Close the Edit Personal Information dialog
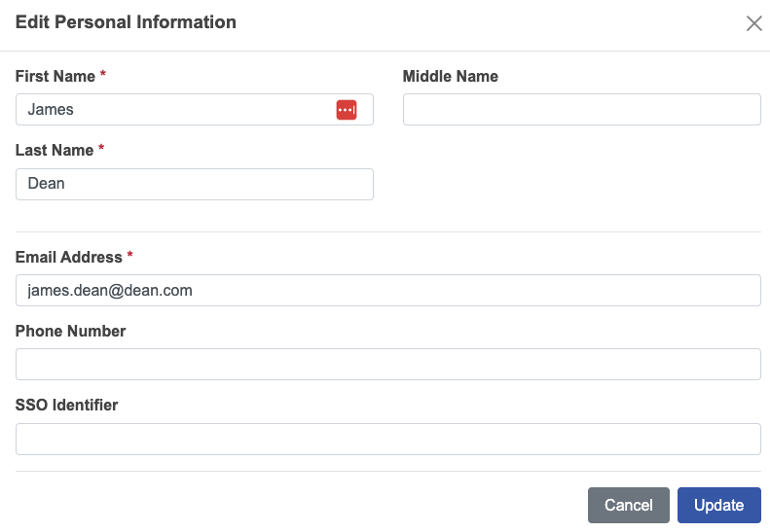This screenshot has height=532, width=770. (x=753, y=23)
